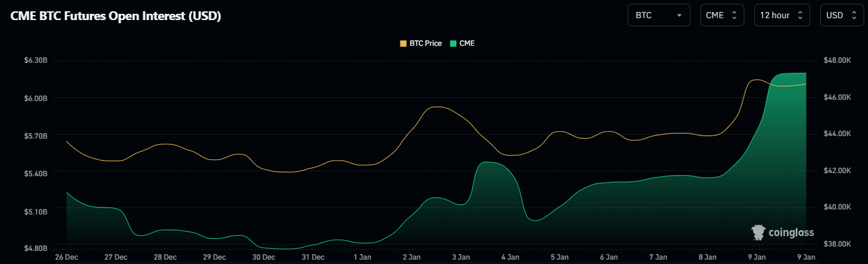
Task: Click the $6.00B left axis label
Action: click(x=36, y=98)
